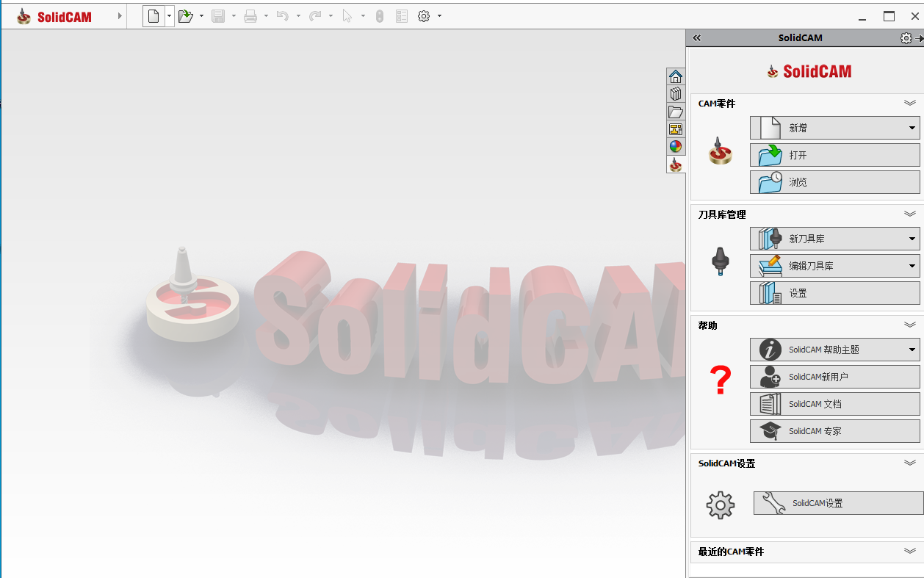Open the File Properties list icon

coord(402,16)
